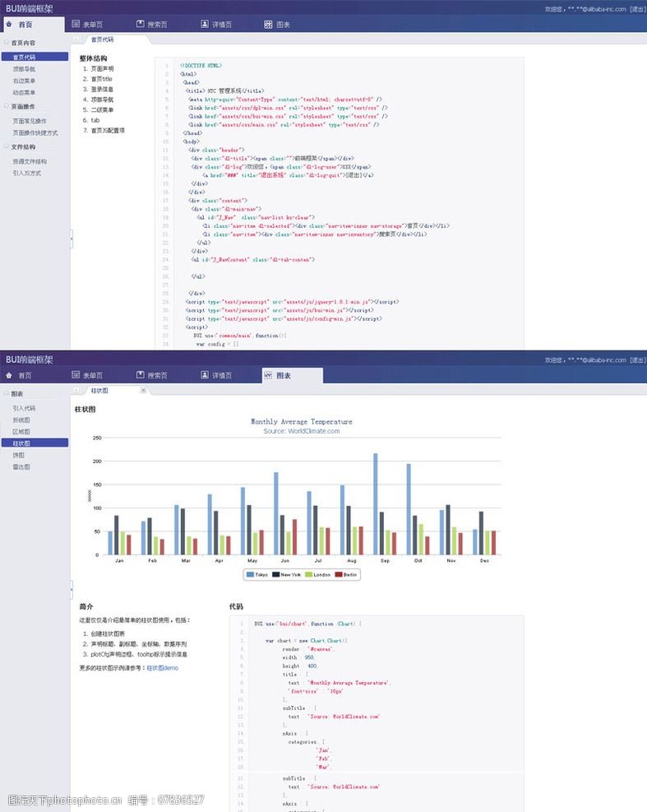The height and width of the screenshot is (812, 647).
Task: Close the 柱状图 tab with its x icon
Action: click(143, 390)
